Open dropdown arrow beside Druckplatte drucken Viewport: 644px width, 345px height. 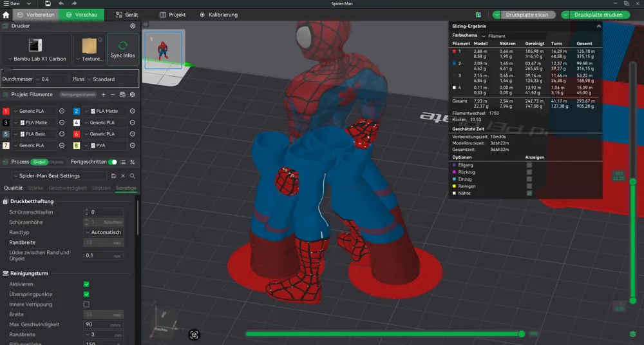click(565, 15)
